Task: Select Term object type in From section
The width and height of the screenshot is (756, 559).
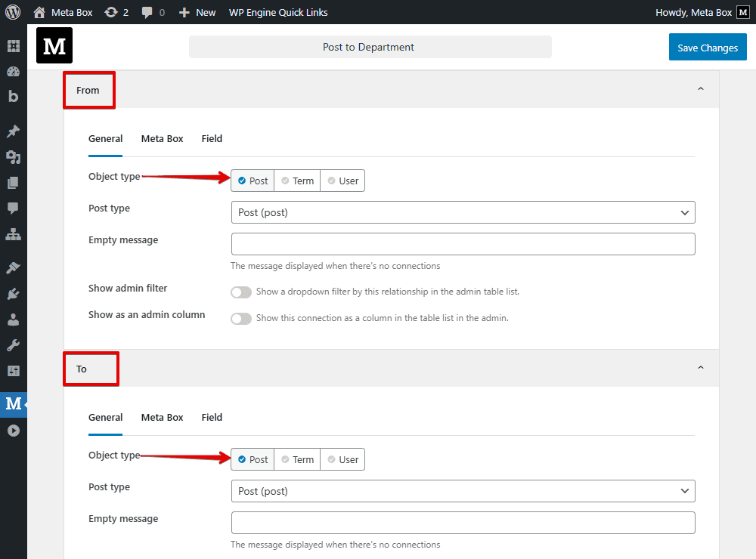Action: click(x=297, y=181)
